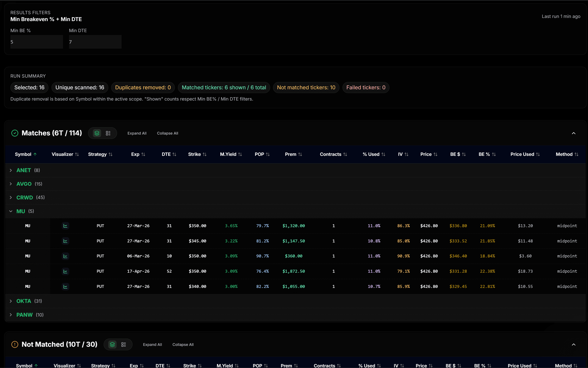Sort Not Matched table by Strategy

(103, 365)
